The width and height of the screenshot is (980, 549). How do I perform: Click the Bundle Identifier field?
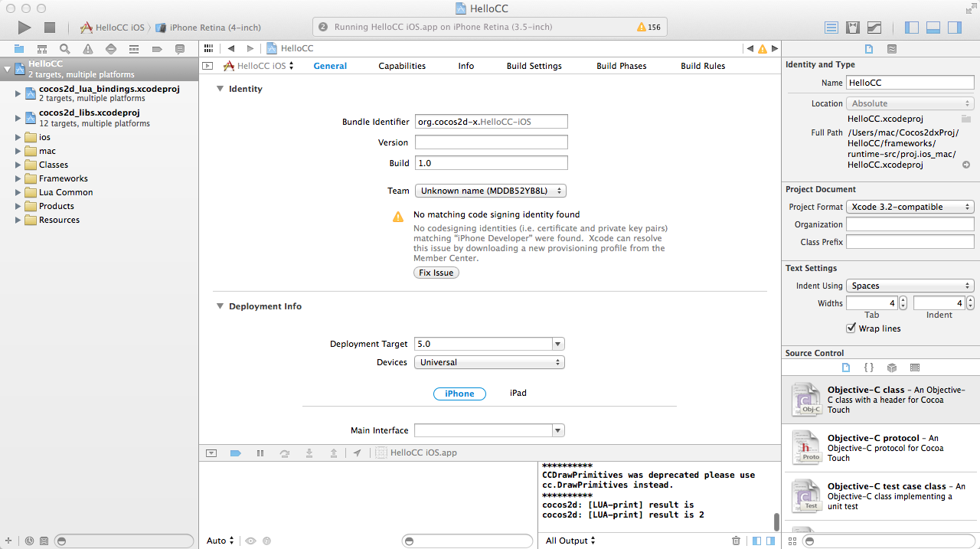click(x=491, y=121)
